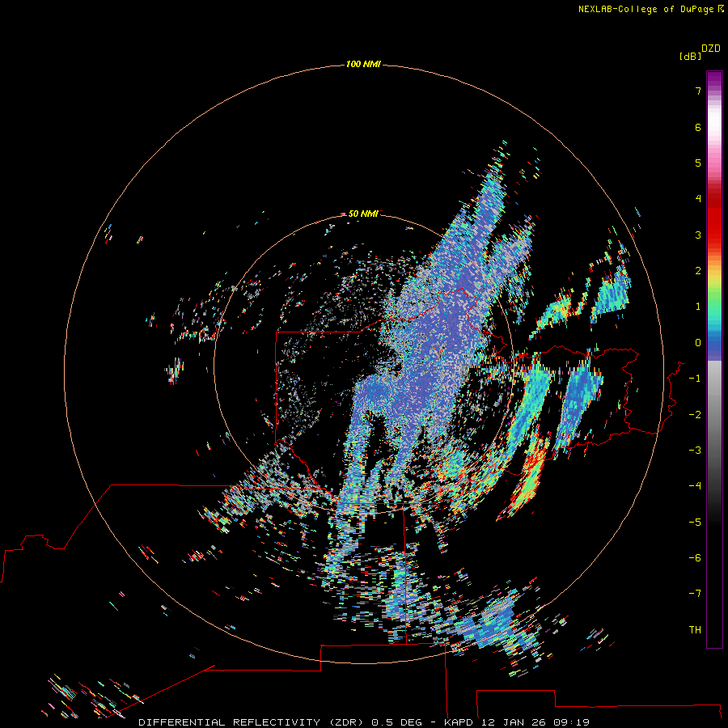Click the 2 value on color scale

(698, 271)
